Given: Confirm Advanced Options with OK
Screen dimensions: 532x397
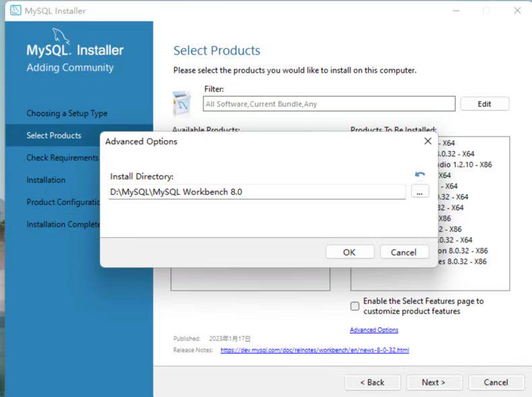Looking at the screenshot, I should tap(350, 252).
